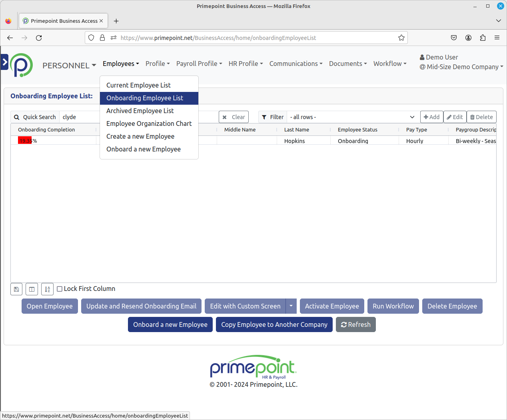Open the Edit with Custom Screen arrow dropdown

[x=291, y=306]
